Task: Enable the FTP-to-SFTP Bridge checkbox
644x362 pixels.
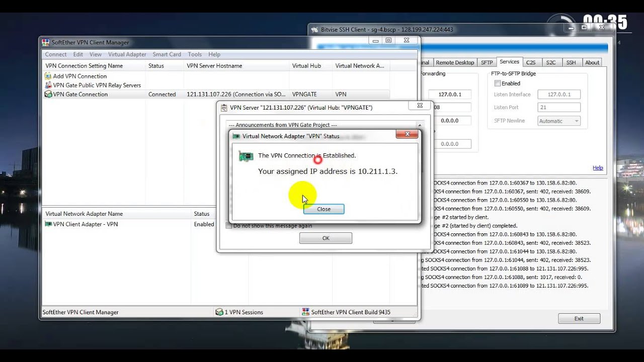Action: (498, 83)
